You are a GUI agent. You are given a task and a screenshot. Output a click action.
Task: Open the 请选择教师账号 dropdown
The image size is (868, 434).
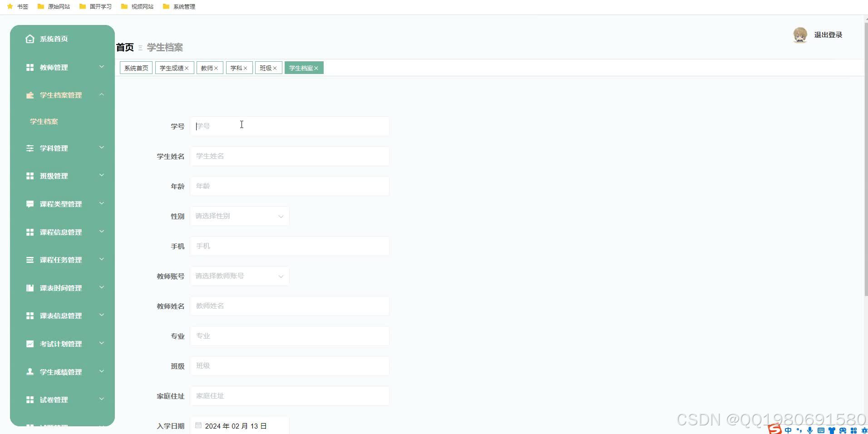240,276
